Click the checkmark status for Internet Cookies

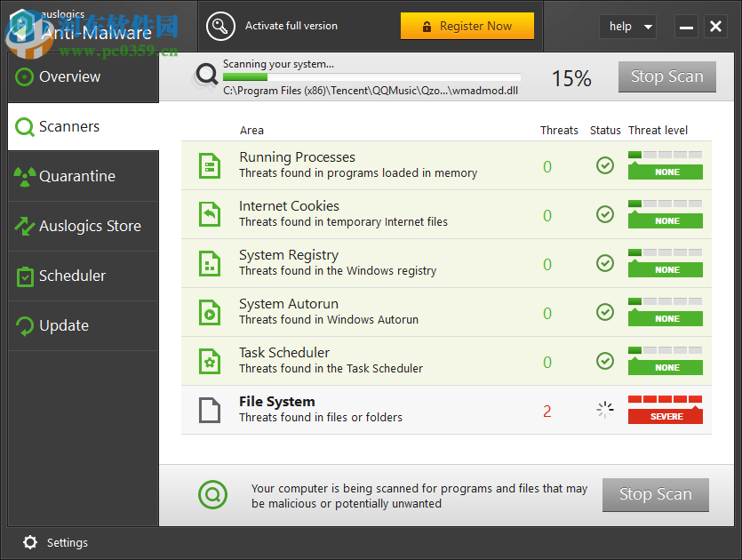605,213
